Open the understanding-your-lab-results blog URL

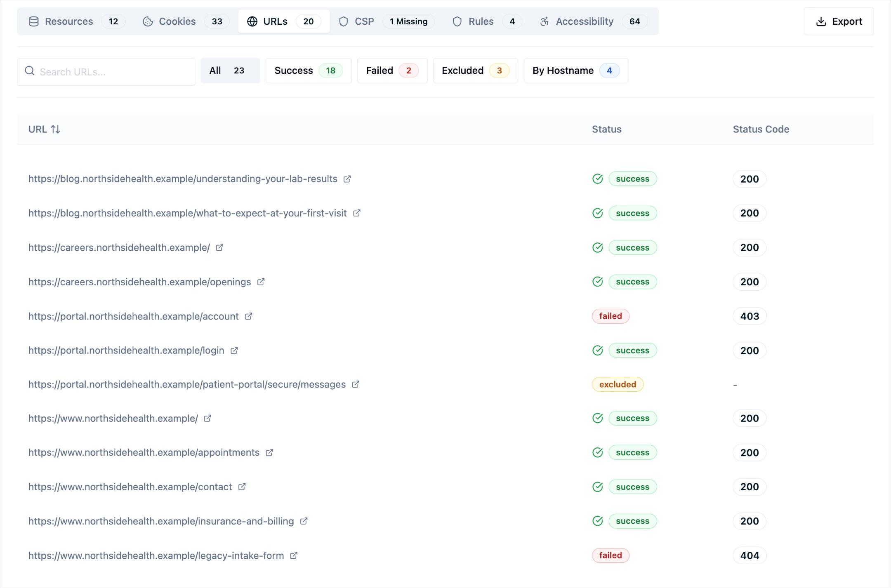(x=183, y=179)
